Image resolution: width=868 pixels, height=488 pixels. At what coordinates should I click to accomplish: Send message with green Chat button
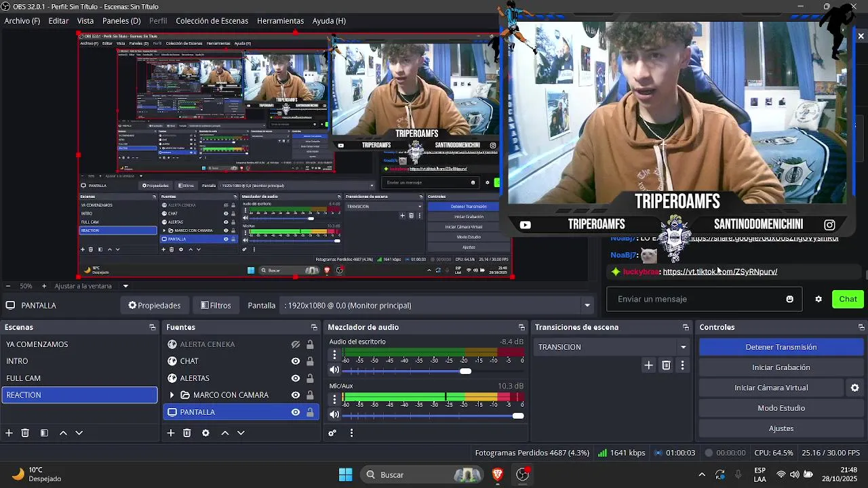848,299
